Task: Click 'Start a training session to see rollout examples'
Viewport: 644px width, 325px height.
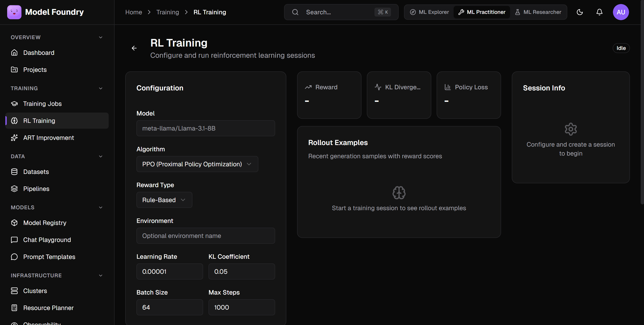Action: point(399,208)
